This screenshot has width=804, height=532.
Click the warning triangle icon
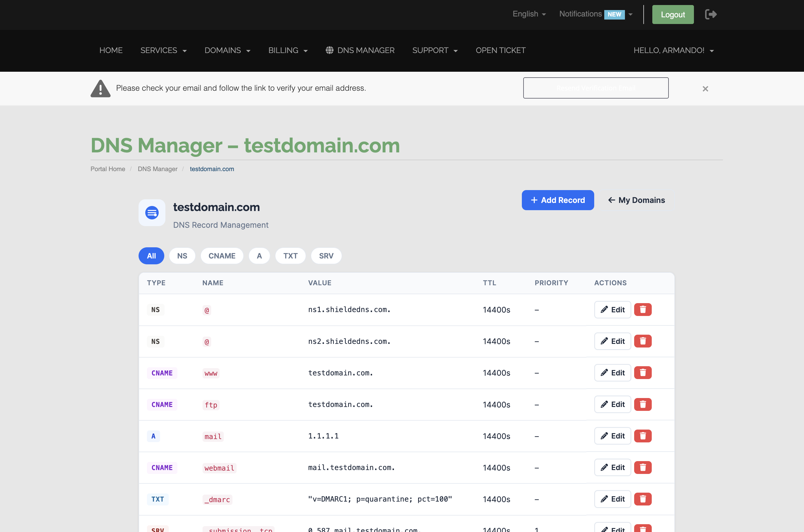coord(101,88)
